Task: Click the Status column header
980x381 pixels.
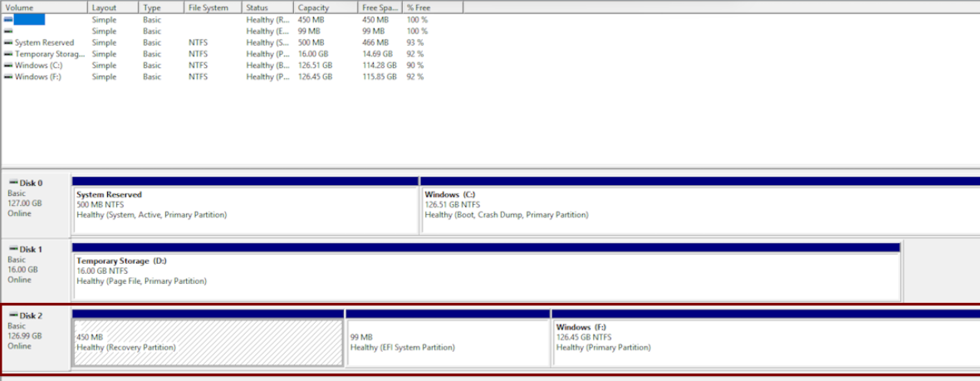Action: tap(267, 7)
